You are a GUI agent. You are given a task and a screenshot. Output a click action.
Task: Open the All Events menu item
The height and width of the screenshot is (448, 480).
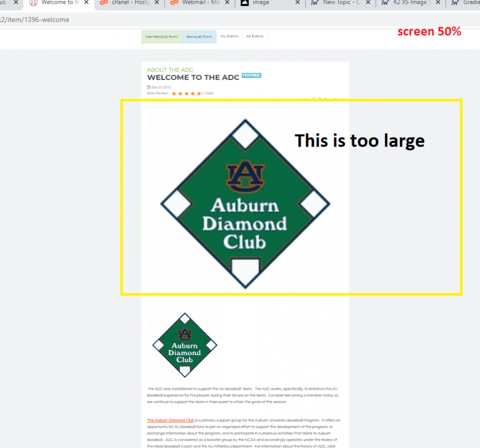[x=255, y=36]
